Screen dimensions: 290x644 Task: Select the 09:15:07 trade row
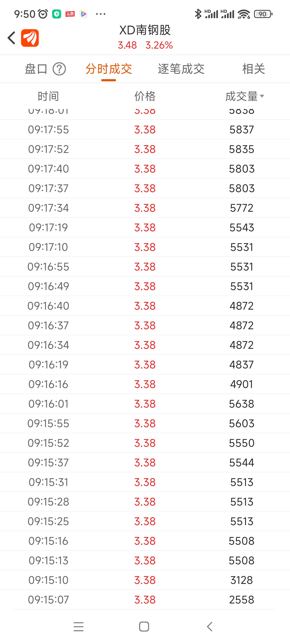coord(145,600)
